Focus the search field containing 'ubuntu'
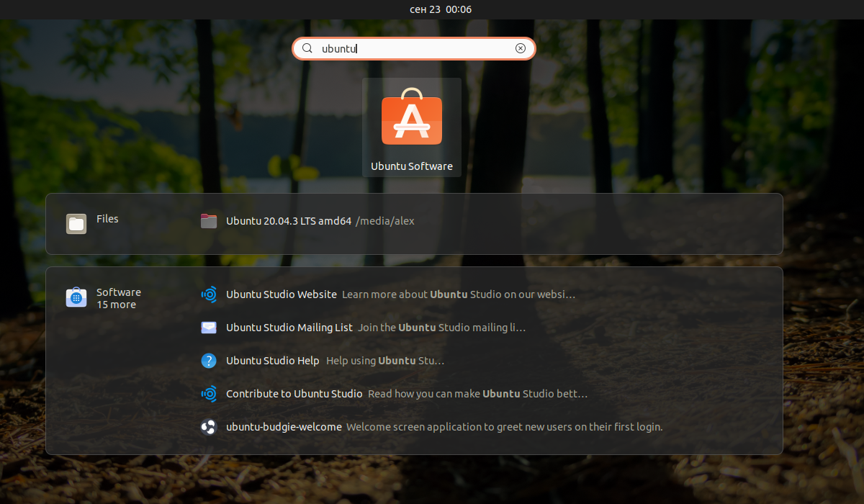The image size is (864, 504). (x=414, y=48)
